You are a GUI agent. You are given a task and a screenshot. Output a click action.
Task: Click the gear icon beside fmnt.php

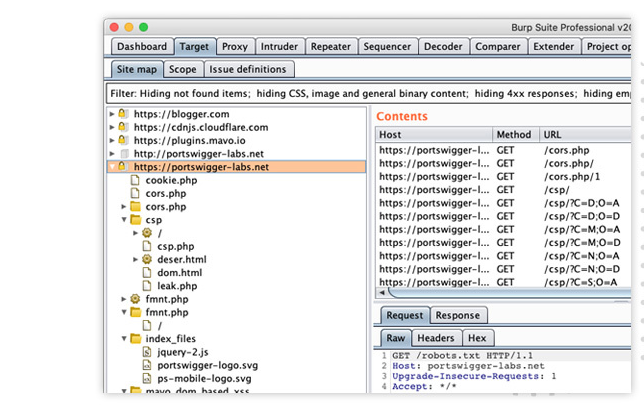135,299
